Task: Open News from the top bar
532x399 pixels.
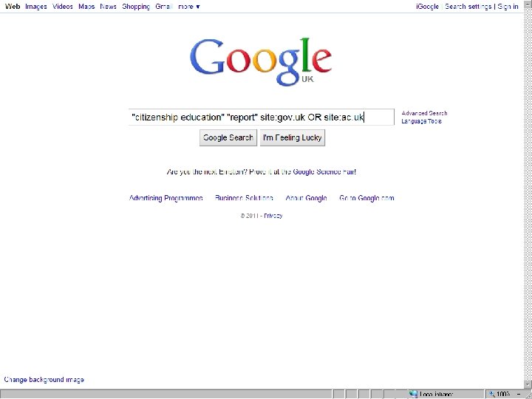Action: coord(108,7)
